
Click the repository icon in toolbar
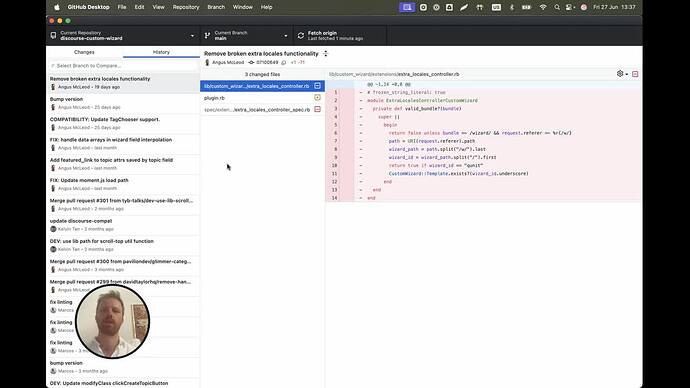coord(54,36)
